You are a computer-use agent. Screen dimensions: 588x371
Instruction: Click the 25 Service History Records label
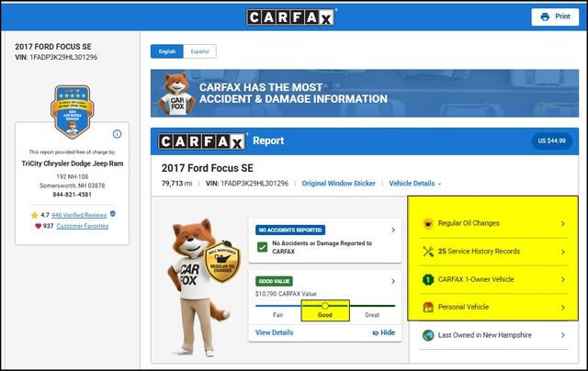479,251
